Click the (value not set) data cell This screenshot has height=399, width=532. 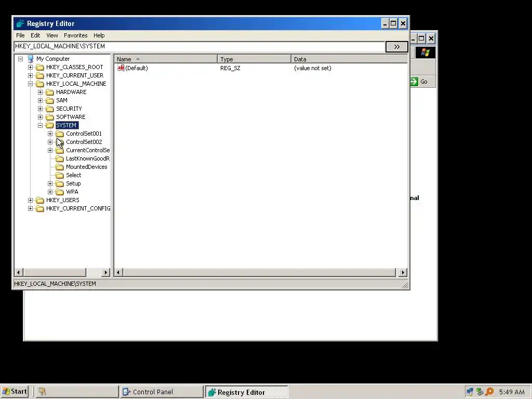coord(312,68)
